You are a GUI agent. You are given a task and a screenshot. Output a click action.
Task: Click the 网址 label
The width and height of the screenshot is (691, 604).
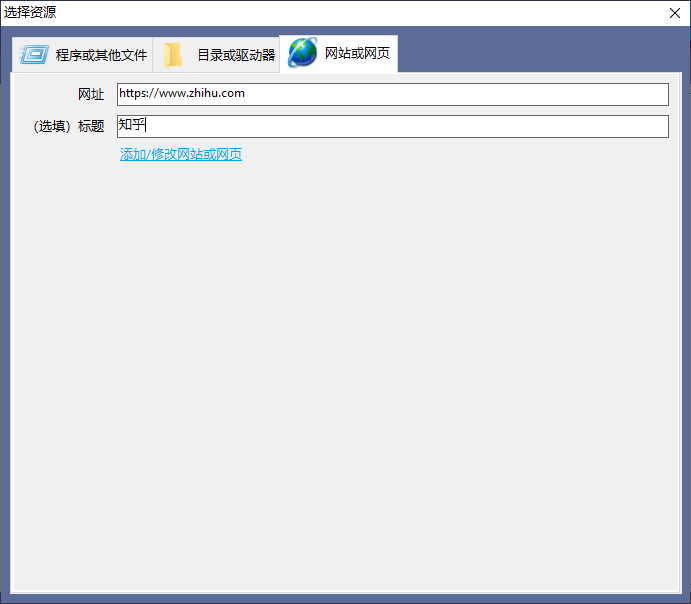pyautogui.click(x=91, y=94)
